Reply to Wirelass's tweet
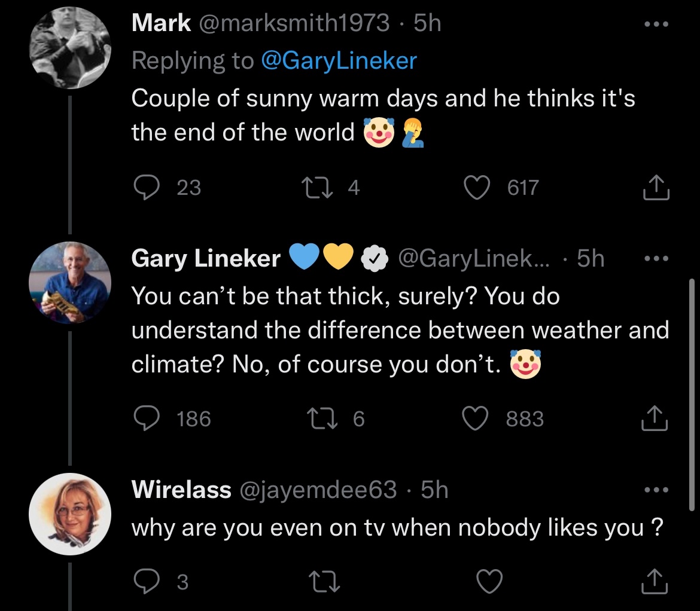This screenshot has height=611, width=700. click(x=144, y=581)
